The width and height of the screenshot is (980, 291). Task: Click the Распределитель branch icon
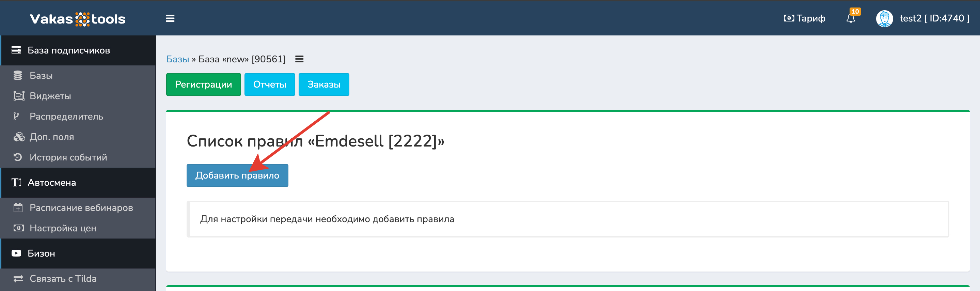pyautogui.click(x=16, y=116)
